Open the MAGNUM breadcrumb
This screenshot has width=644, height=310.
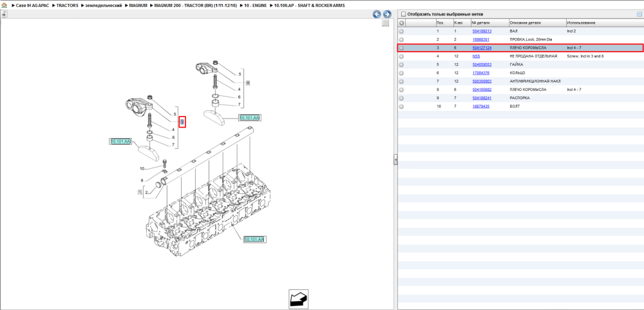point(138,6)
